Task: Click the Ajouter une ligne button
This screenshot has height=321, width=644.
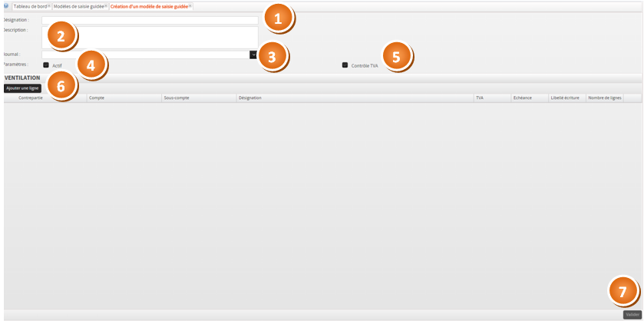Action: pos(22,88)
